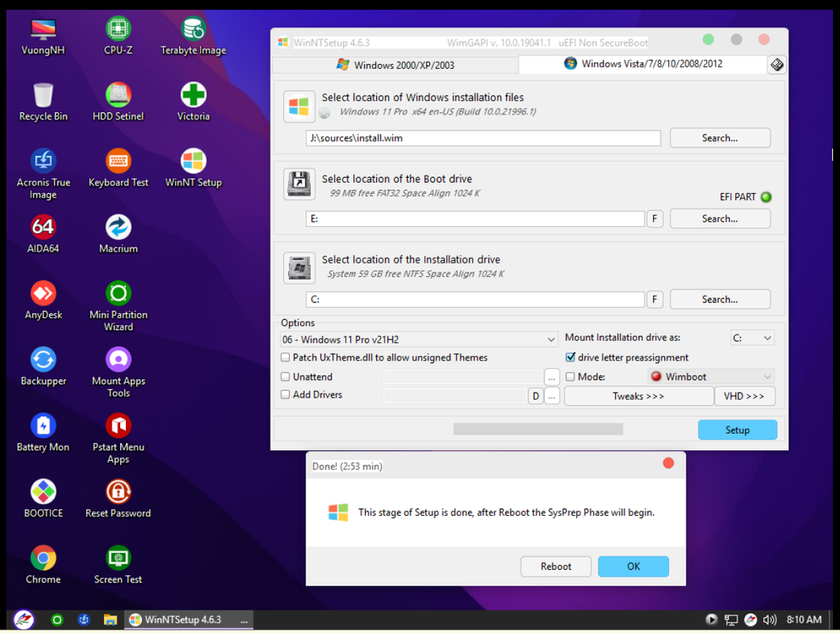
Task: Launch HDD Setinel desktop icon
Action: [118, 102]
